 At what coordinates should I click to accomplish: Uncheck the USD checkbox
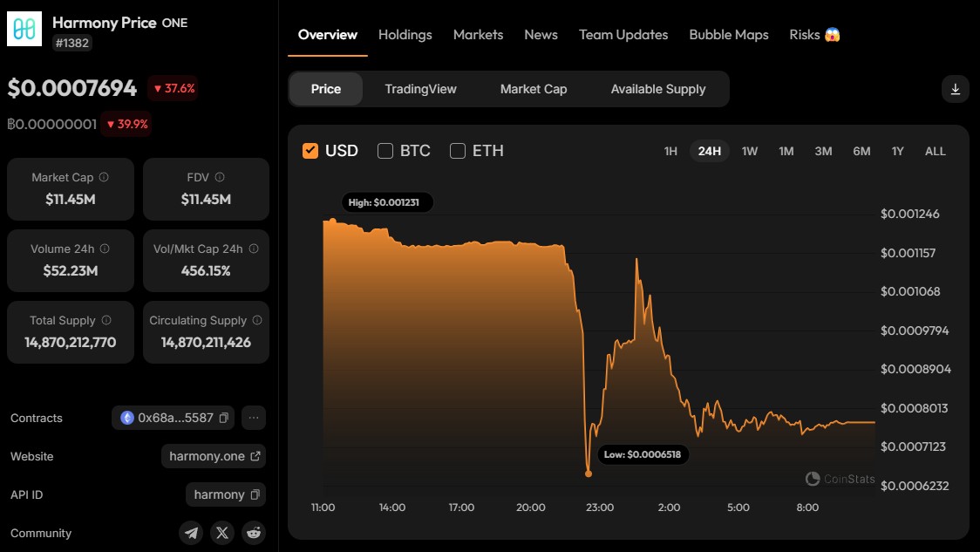[310, 151]
